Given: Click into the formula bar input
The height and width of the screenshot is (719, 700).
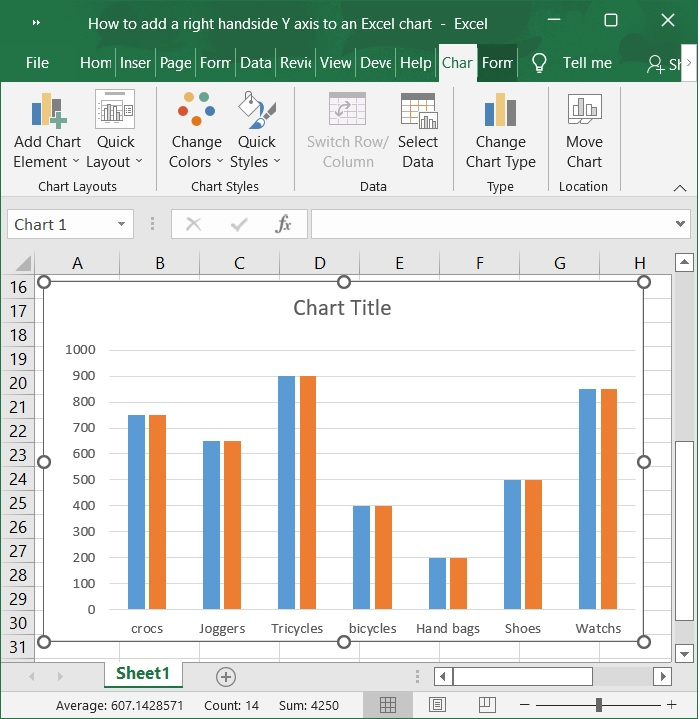Looking at the screenshot, I should pos(493,224).
